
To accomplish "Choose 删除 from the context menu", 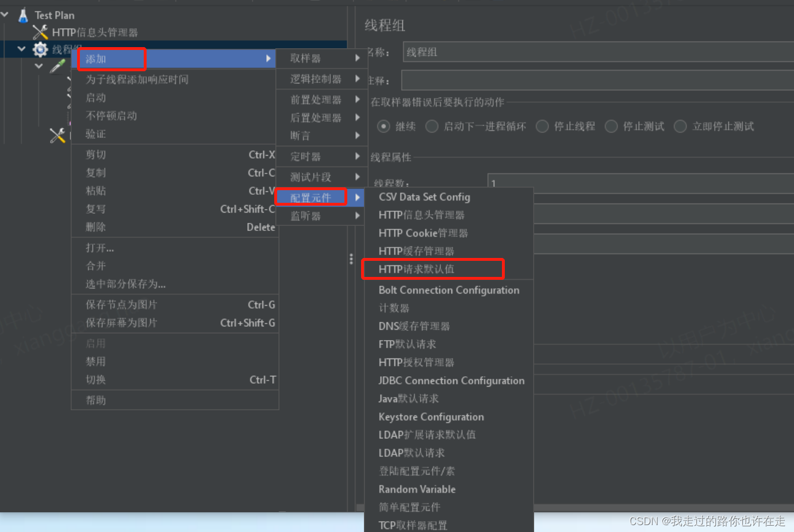I will coord(175,227).
